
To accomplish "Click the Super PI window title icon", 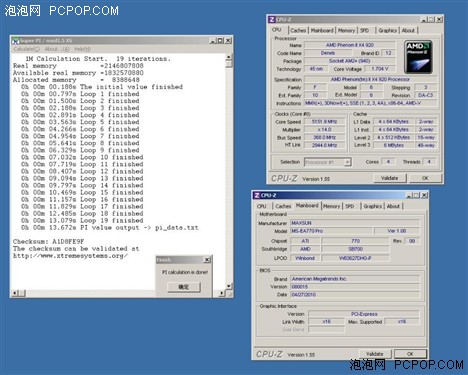I will point(15,40).
